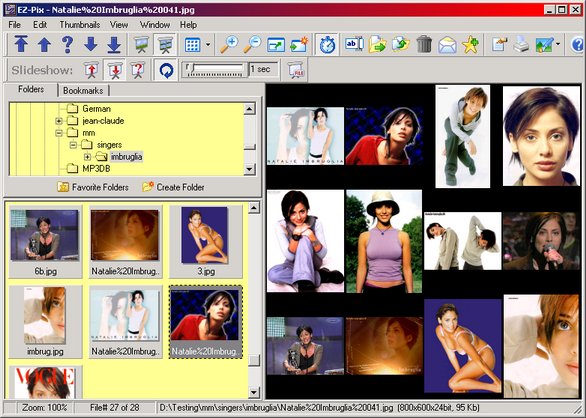This screenshot has width=586, height=418.
Task: Click the move file to folder icon
Action: point(377,44)
